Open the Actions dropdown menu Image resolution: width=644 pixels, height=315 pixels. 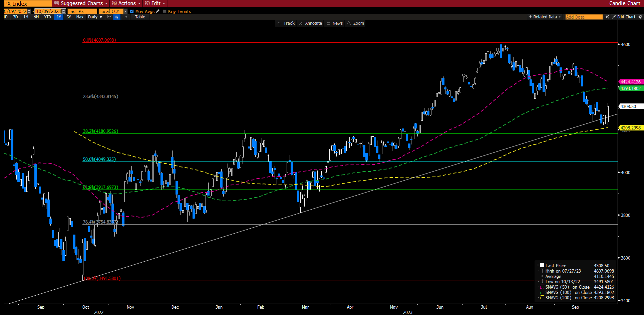pyautogui.click(x=126, y=3)
